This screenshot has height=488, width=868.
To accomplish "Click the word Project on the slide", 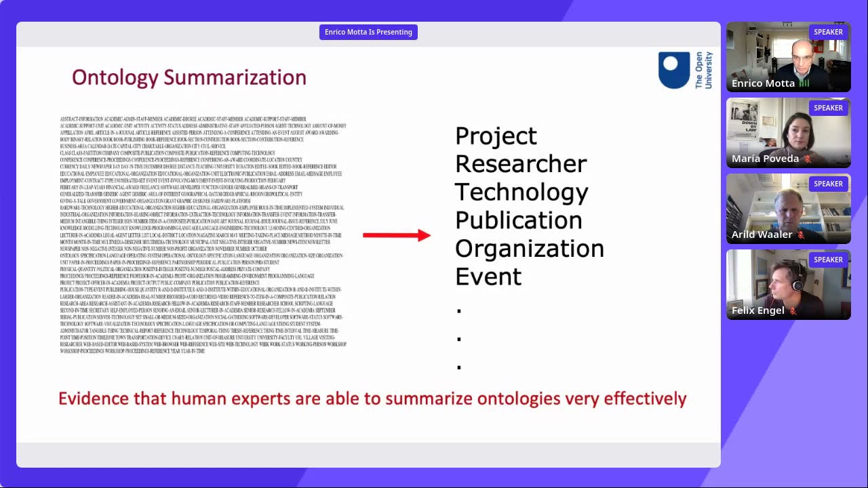I will (496, 136).
